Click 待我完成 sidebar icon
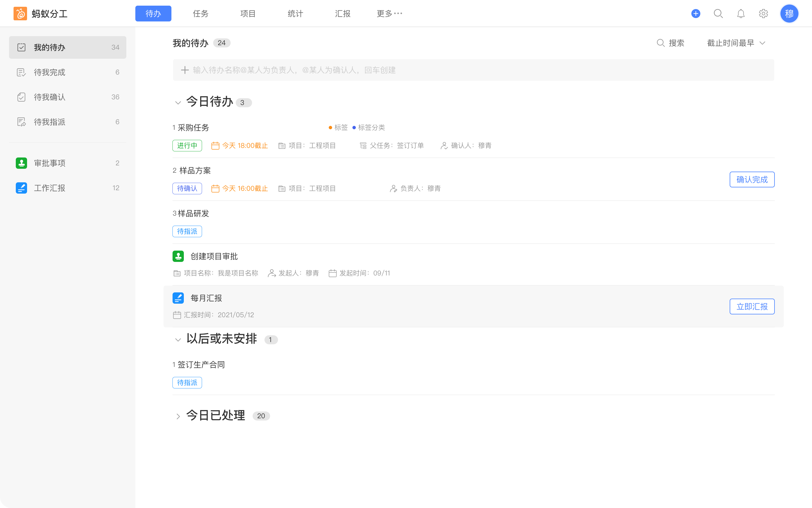This screenshot has width=812, height=508. (x=21, y=72)
